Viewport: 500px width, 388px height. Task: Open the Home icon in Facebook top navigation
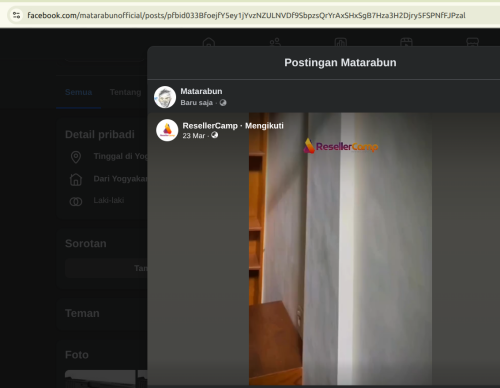click(209, 42)
